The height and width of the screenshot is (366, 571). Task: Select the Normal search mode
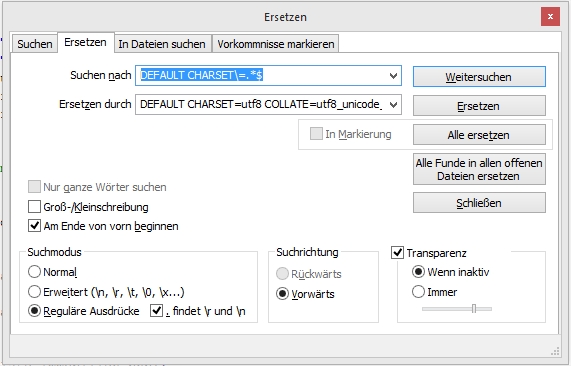pos(34,272)
